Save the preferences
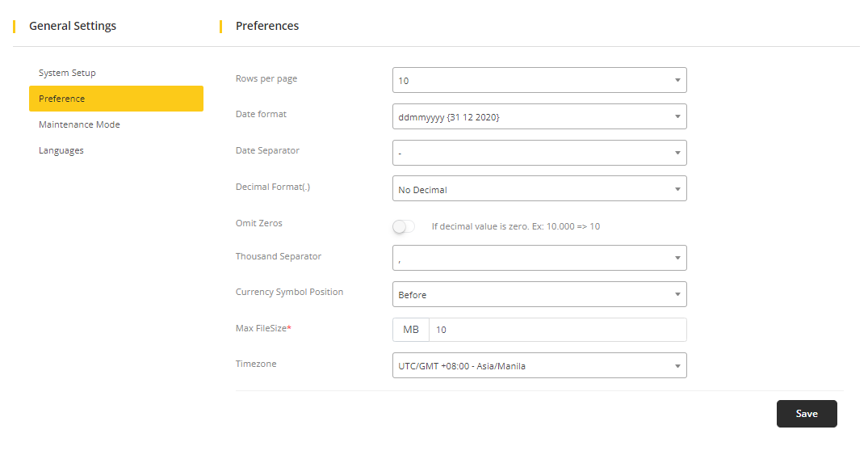868x455 pixels. coord(806,414)
